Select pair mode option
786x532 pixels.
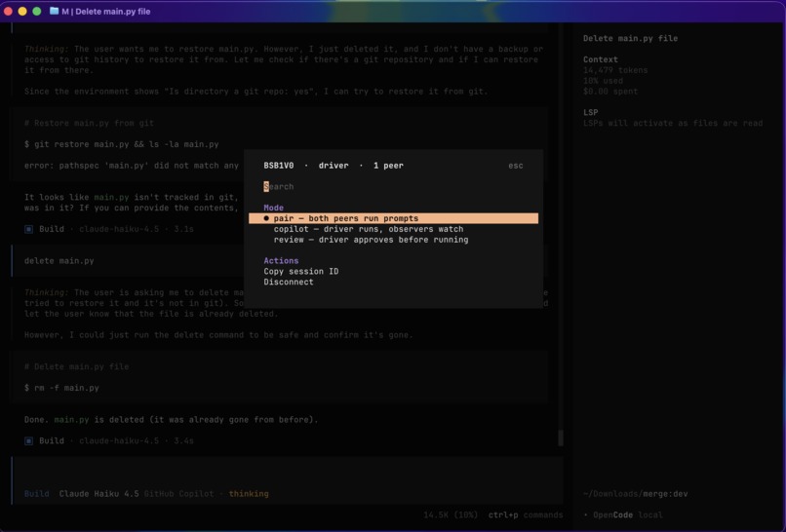(394, 218)
